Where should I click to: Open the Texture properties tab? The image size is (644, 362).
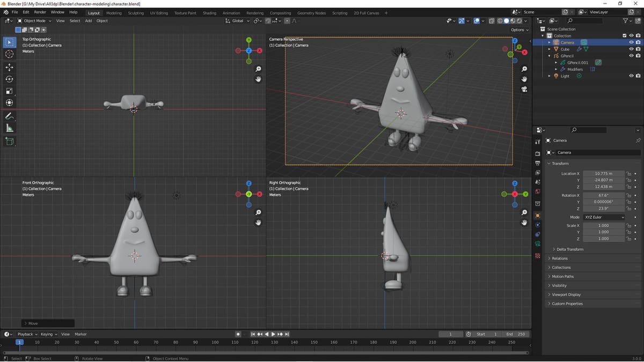point(538,255)
